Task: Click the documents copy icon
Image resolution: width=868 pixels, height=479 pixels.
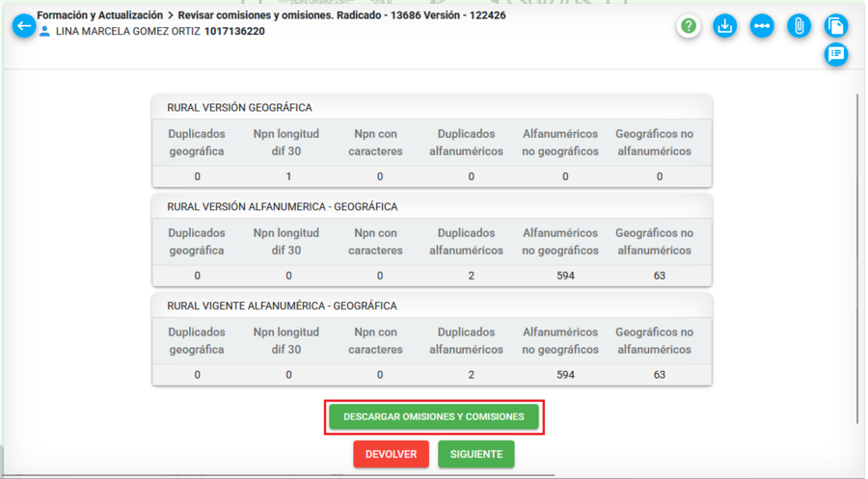Action: (x=836, y=25)
